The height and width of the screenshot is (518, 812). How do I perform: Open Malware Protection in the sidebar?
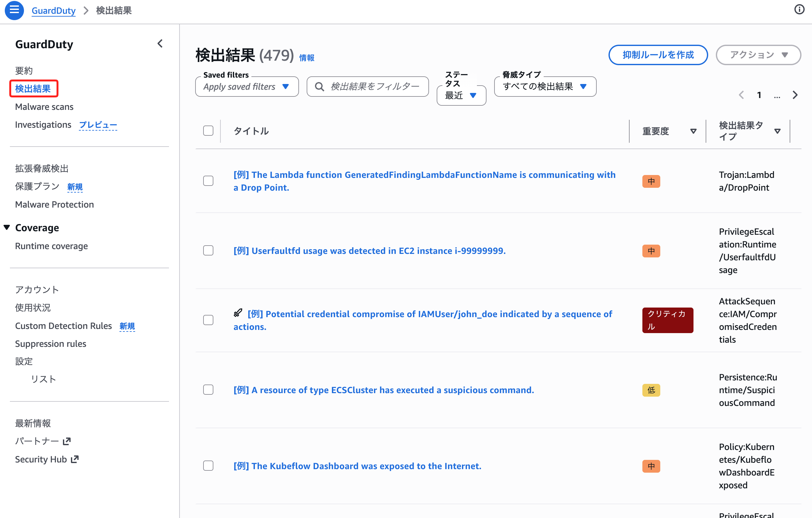pos(54,204)
